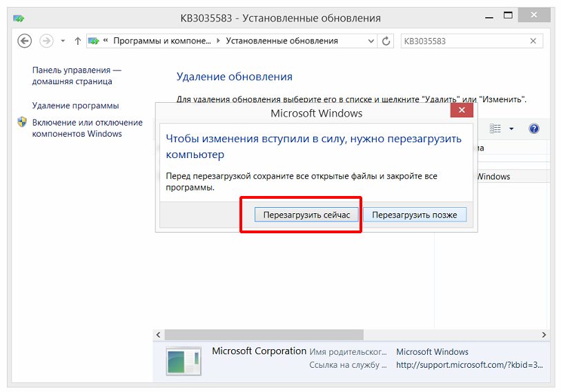The height and width of the screenshot is (392, 561).
Task: Open the recent locations dropdown arrow
Action: [x=63, y=41]
